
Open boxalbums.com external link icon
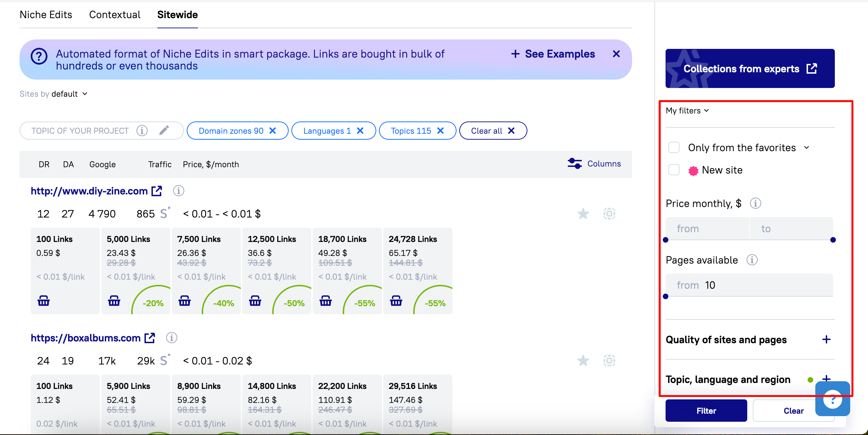(150, 338)
